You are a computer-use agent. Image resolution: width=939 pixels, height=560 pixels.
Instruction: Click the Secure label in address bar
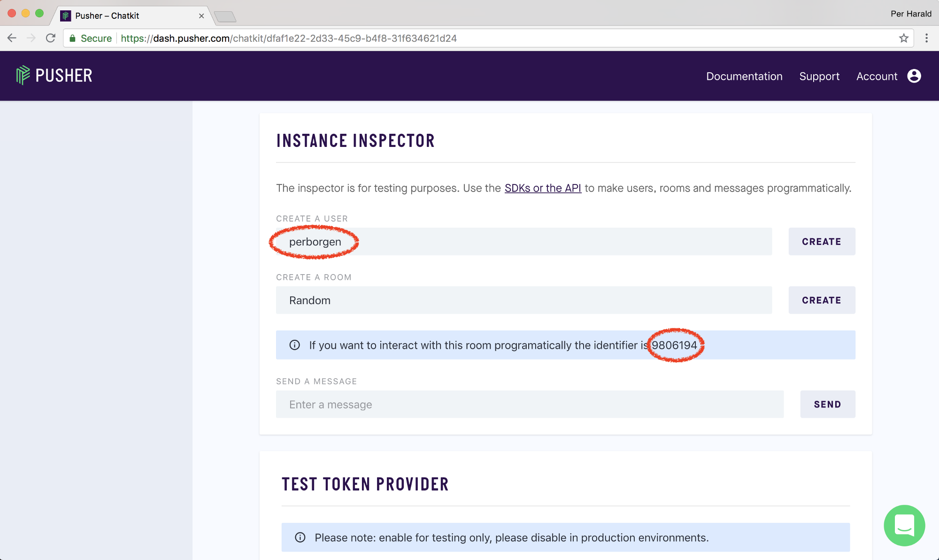tap(96, 38)
